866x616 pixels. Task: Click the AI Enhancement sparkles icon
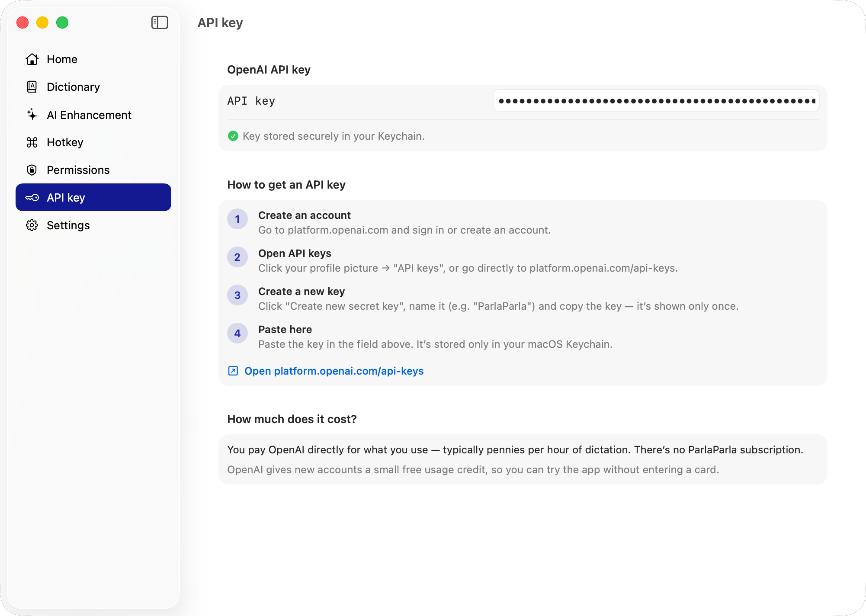pos(32,115)
